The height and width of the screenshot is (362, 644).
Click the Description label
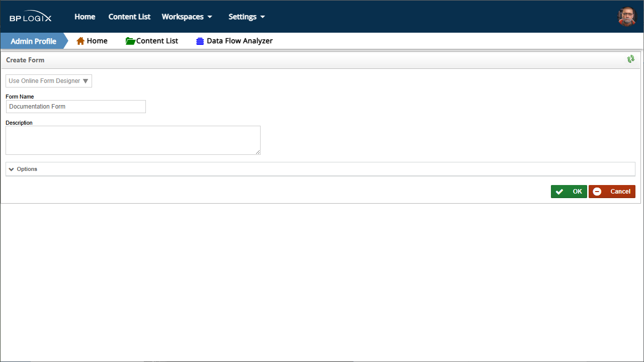(x=19, y=123)
